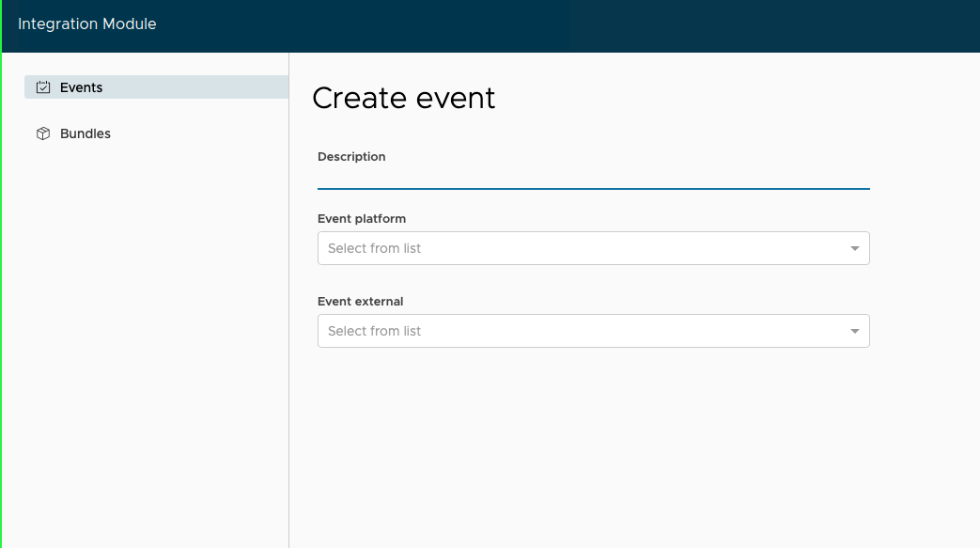The height and width of the screenshot is (548, 980).
Task: Click the blue underline of Description field
Action: [x=593, y=188]
